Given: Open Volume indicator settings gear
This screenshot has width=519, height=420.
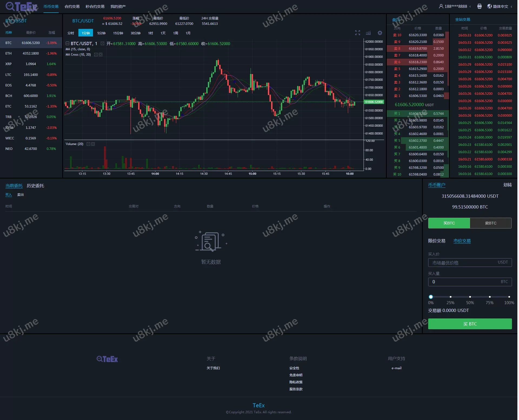Looking at the screenshot, I should coord(88,144).
